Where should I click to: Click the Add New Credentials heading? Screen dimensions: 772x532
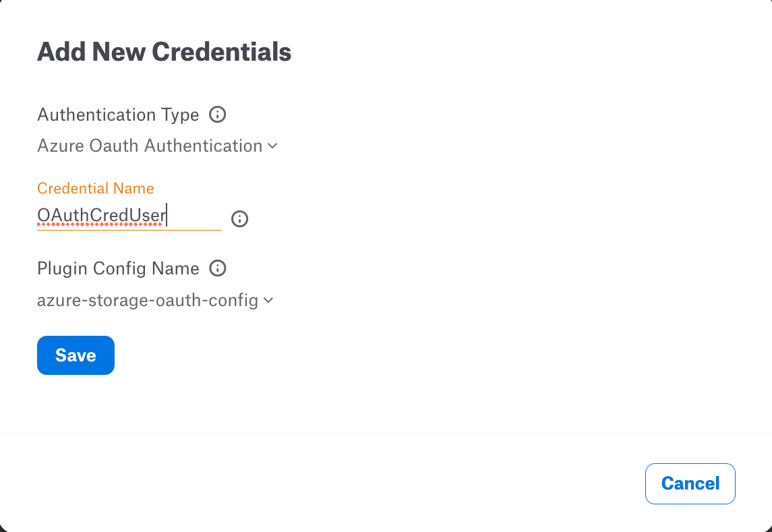pos(164,52)
